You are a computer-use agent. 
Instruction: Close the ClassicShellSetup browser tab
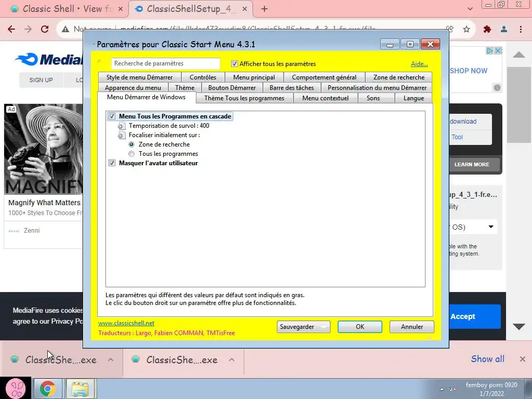tap(245, 9)
